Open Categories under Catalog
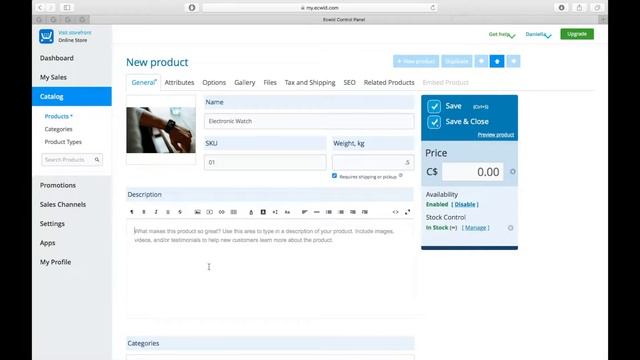This screenshot has width=640, height=360. [58, 129]
